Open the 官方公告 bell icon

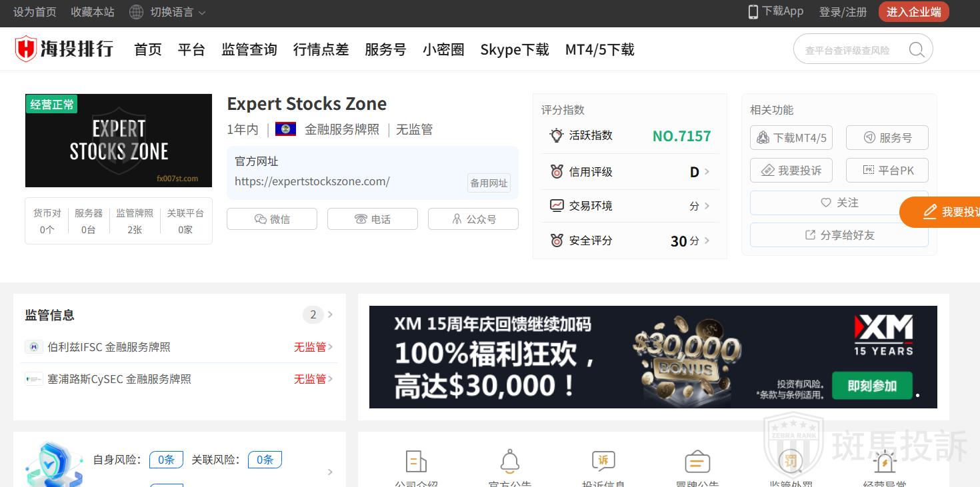click(510, 461)
